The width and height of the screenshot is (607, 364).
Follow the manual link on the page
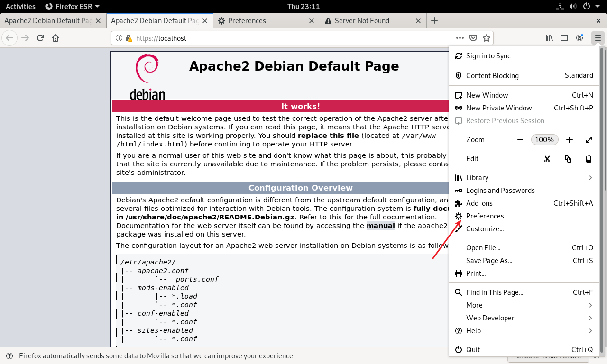(x=380, y=226)
